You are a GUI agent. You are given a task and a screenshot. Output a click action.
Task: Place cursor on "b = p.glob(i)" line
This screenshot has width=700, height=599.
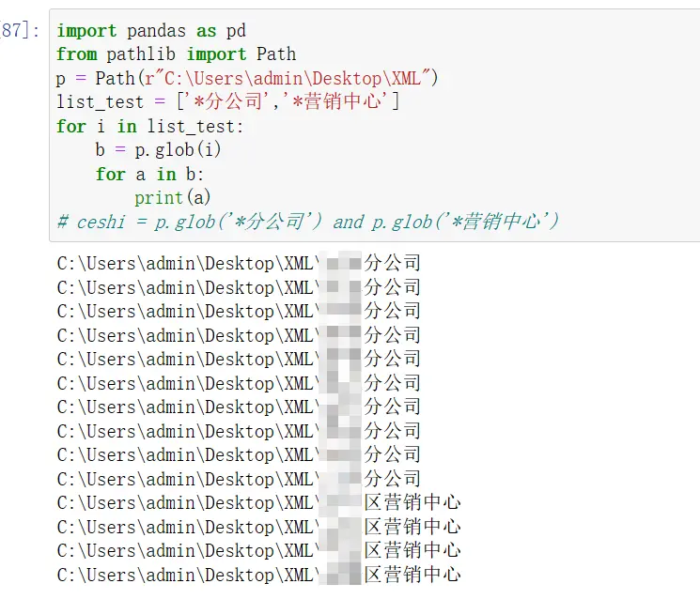(x=158, y=150)
